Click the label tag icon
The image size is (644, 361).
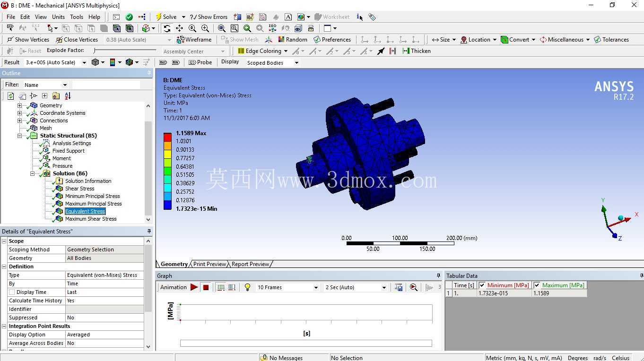[x=372, y=17]
